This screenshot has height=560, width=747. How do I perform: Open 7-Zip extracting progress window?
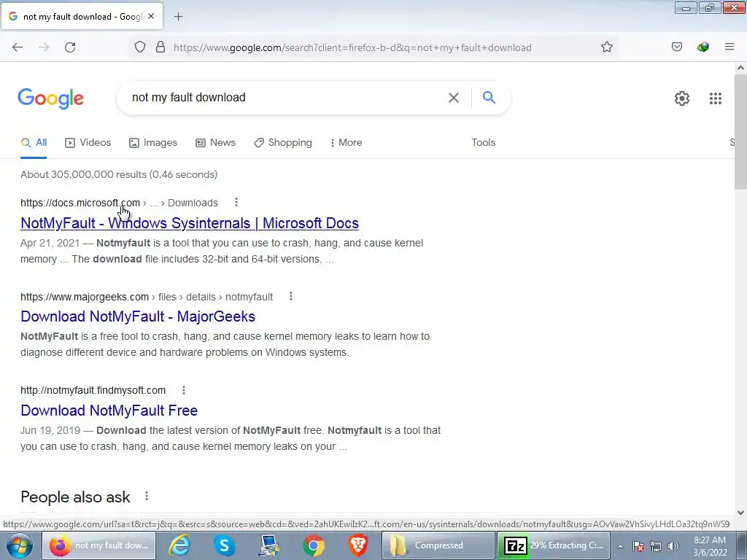pyautogui.click(x=554, y=545)
